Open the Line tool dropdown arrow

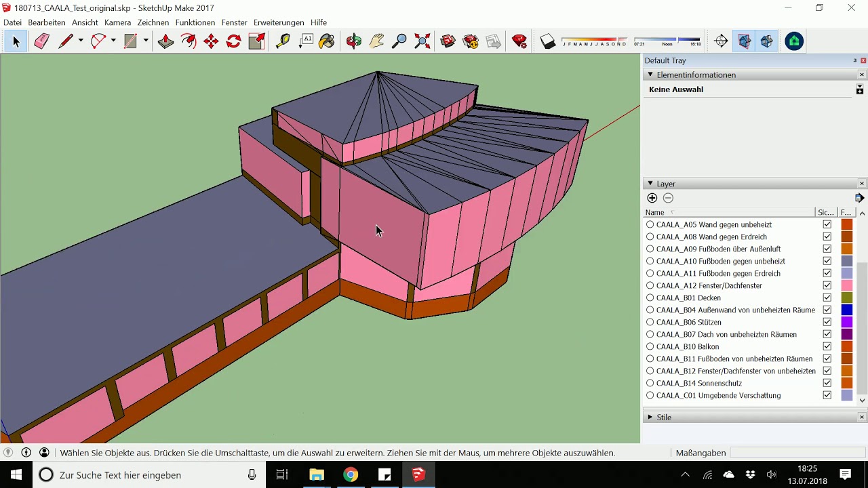(81, 41)
